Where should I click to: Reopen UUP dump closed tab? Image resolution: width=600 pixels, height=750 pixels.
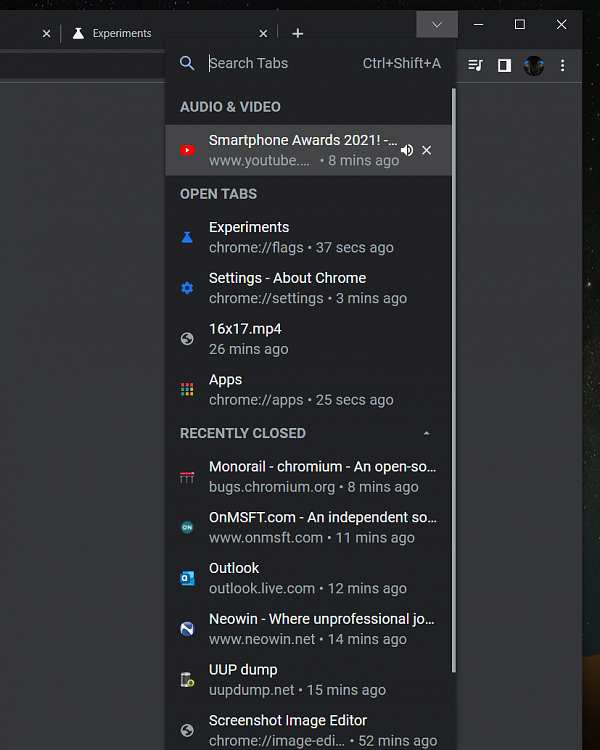pos(308,679)
